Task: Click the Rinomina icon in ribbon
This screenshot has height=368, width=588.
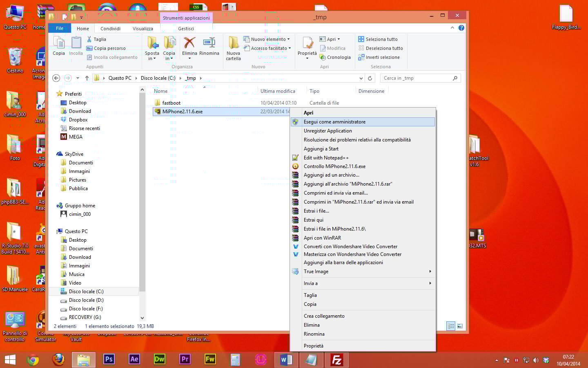Action: click(209, 46)
